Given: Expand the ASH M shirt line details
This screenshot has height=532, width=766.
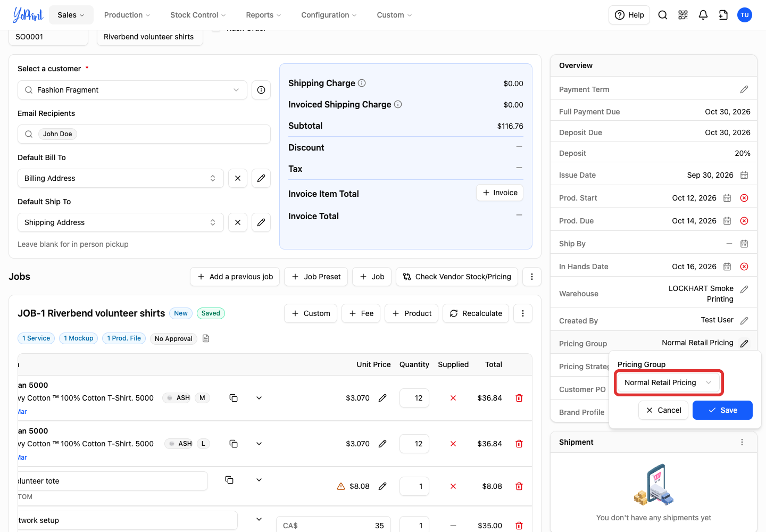Looking at the screenshot, I should pos(259,398).
